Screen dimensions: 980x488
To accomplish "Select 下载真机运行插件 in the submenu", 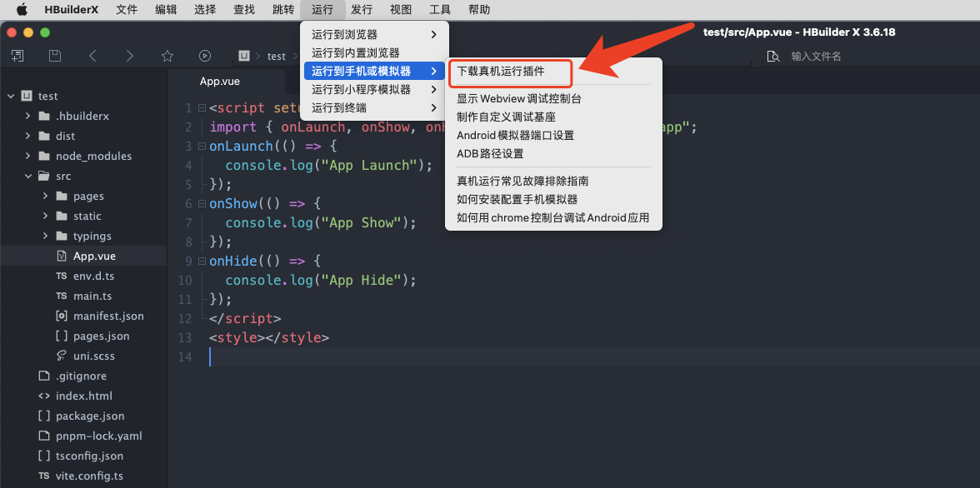I will pos(500,72).
